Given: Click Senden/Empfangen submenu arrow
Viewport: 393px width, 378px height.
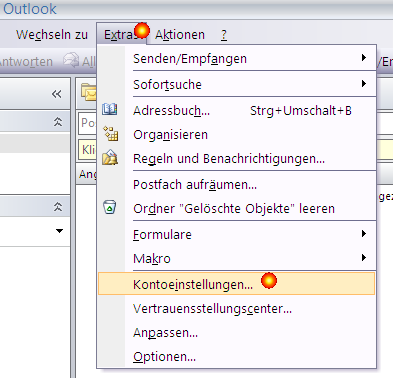Looking at the screenshot, I should [364, 58].
